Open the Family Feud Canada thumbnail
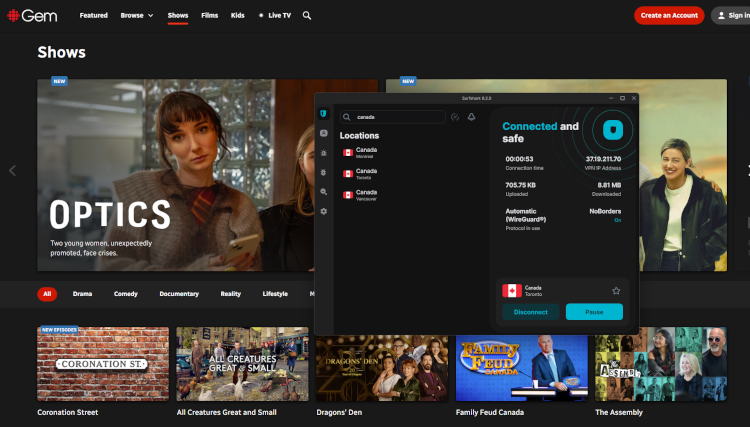The height and width of the screenshot is (427, 750). tap(522, 368)
